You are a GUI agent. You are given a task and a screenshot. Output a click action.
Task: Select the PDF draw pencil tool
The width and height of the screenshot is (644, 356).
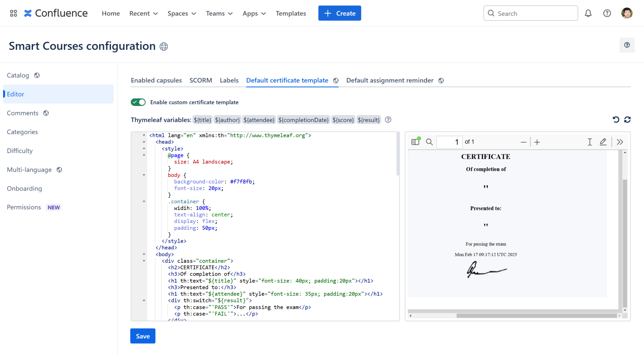[603, 142]
